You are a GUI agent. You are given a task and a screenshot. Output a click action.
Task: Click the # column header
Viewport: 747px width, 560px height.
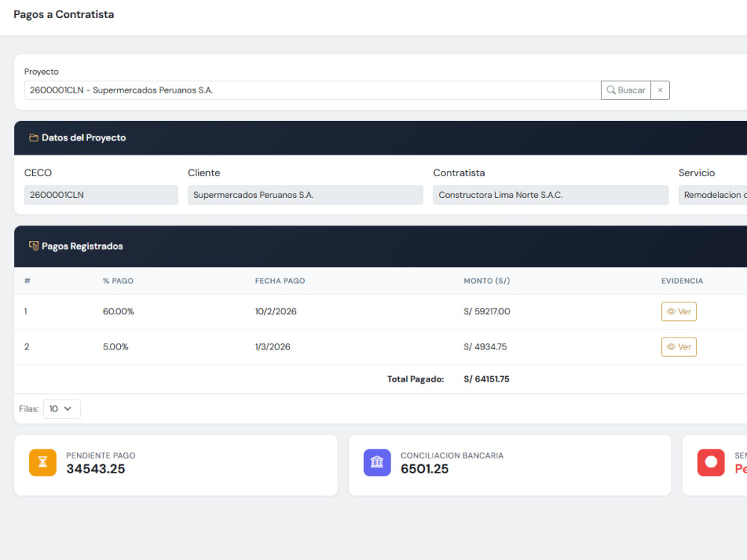[27, 281]
